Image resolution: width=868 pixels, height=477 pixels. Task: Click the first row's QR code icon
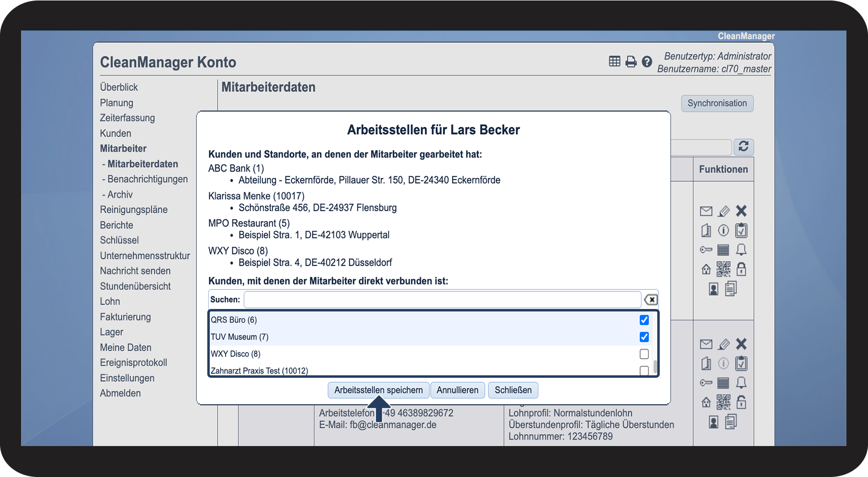click(724, 269)
